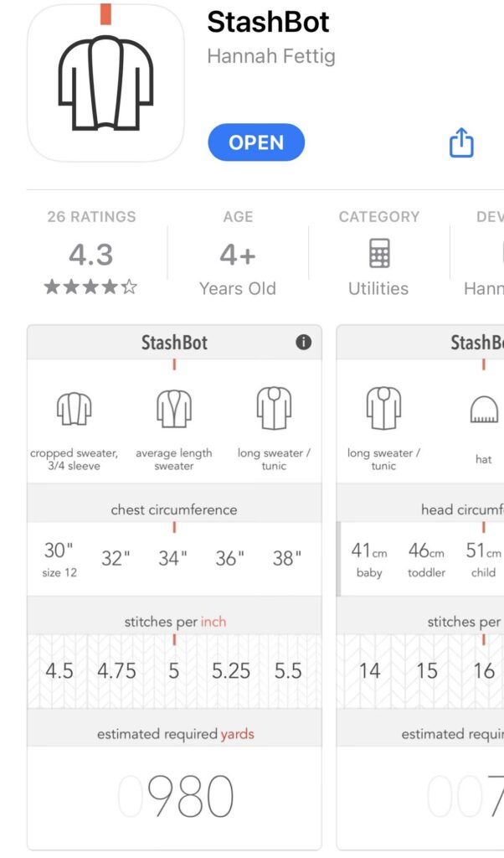The width and height of the screenshot is (504, 858).
Task: Tap the 4.3 star rating section
Action: [x=91, y=252]
